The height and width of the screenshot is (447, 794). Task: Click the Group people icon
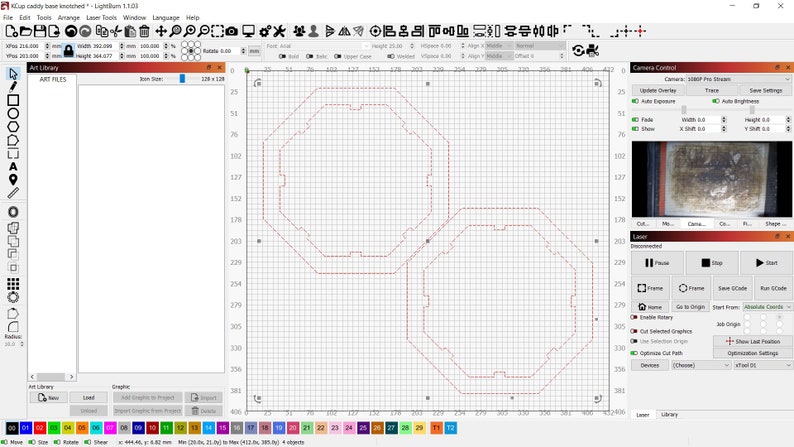299,31
